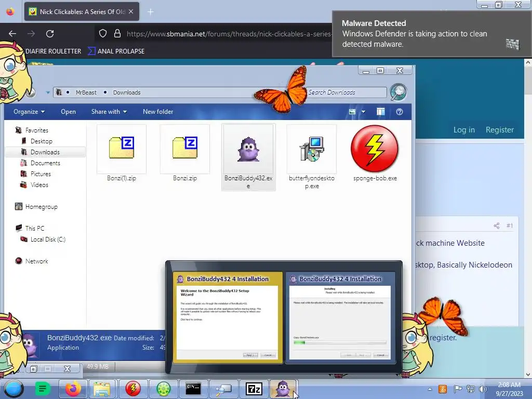The width and height of the screenshot is (532, 399).
Task: Click the change view icon in Explorer
Action: click(x=352, y=112)
